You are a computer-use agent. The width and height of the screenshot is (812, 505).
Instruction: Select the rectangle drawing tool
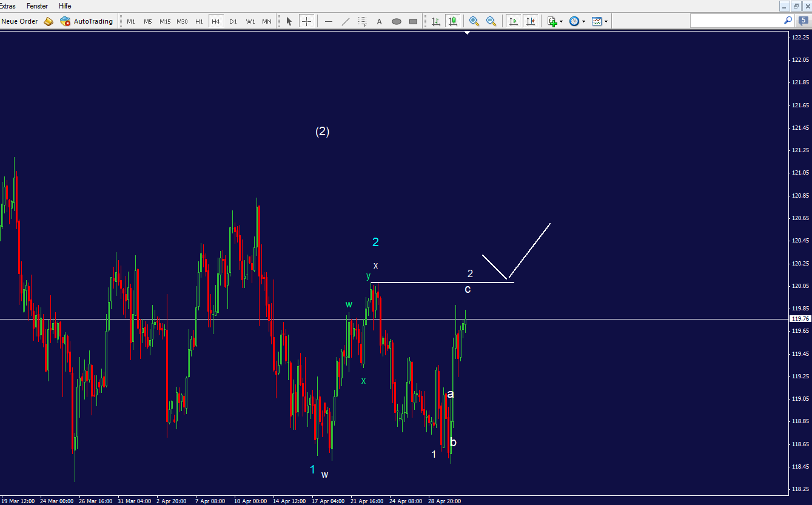[413, 21]
